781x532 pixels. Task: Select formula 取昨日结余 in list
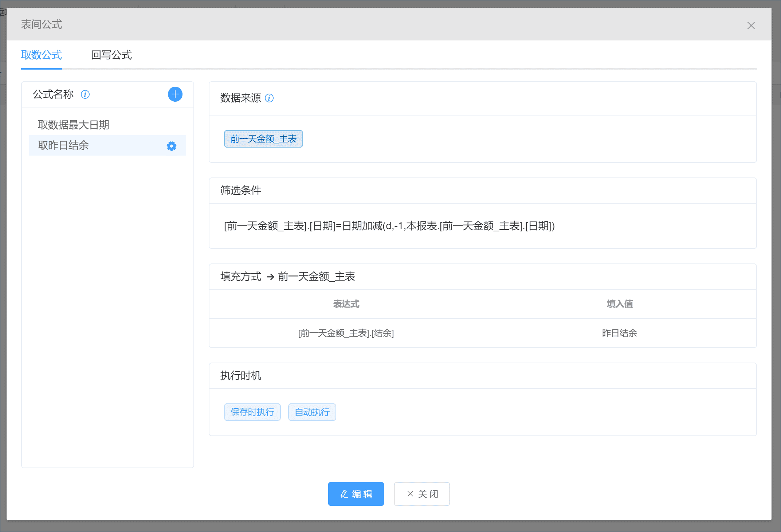[x=107, y=145]
